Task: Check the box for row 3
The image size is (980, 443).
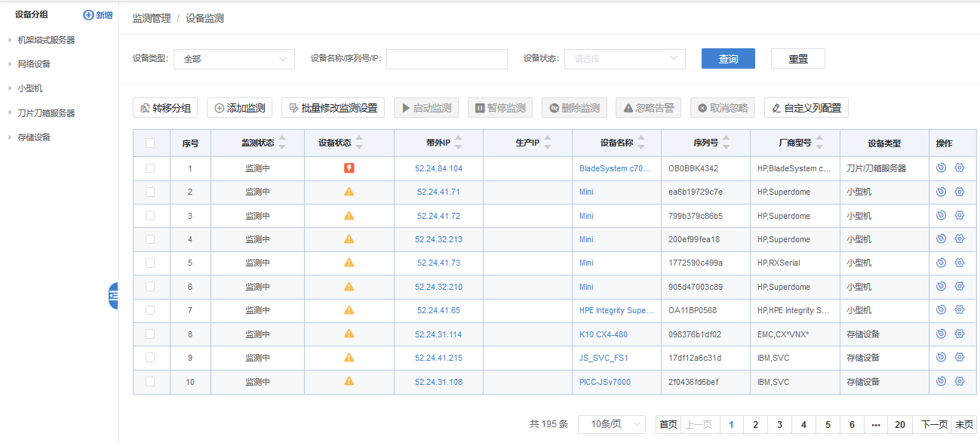Action: click(150, 215)
